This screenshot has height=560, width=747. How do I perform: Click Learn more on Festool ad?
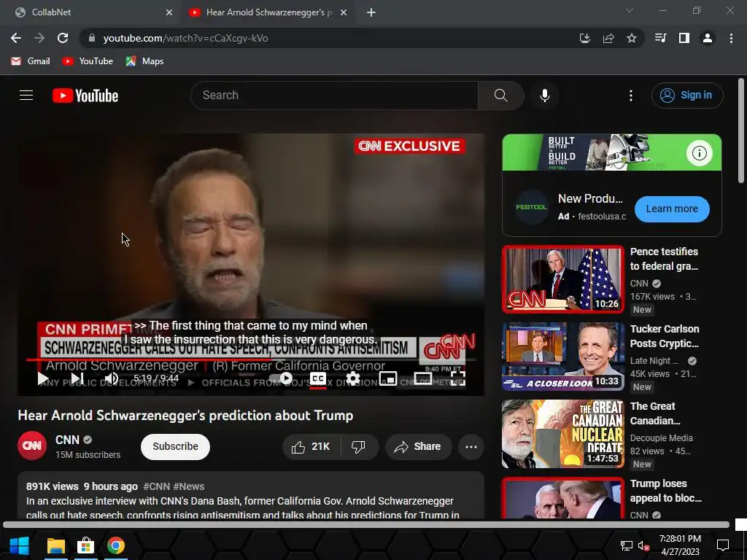pyautogui.click(x=672, y=209)
